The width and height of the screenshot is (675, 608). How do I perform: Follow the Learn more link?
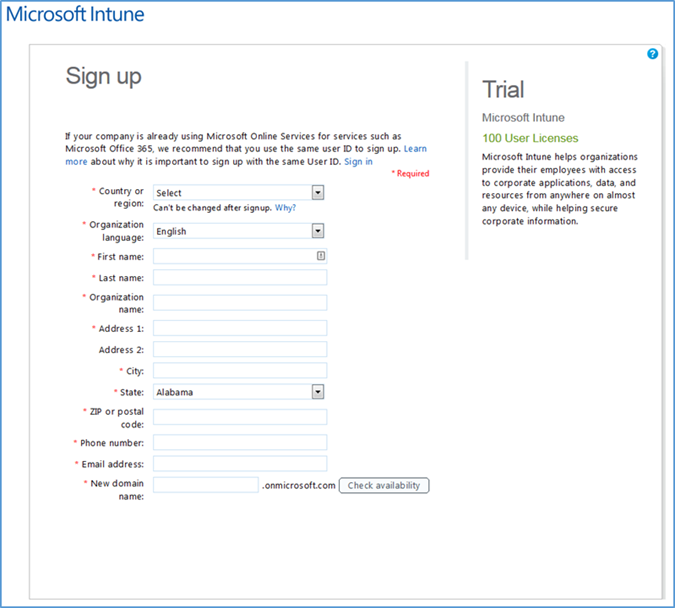coord(415,149)
